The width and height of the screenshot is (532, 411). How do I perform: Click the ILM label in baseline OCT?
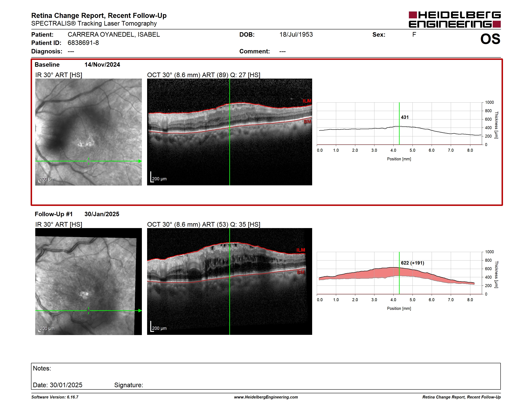tap(307, 101)
